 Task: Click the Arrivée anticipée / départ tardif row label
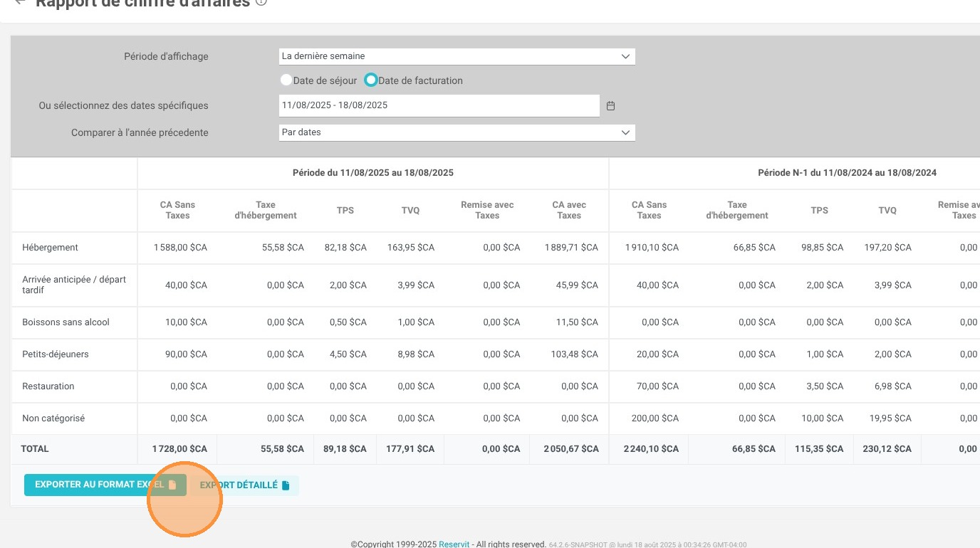(74, 285)
